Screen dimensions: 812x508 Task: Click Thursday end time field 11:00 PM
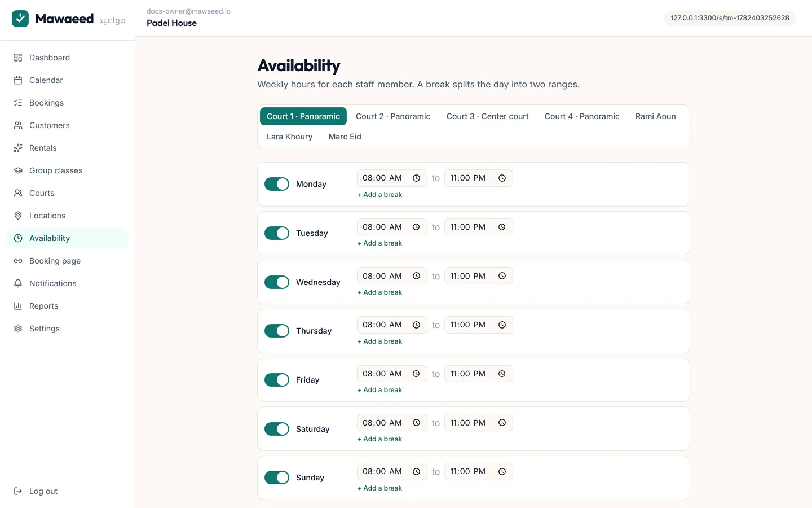point(479,325)
